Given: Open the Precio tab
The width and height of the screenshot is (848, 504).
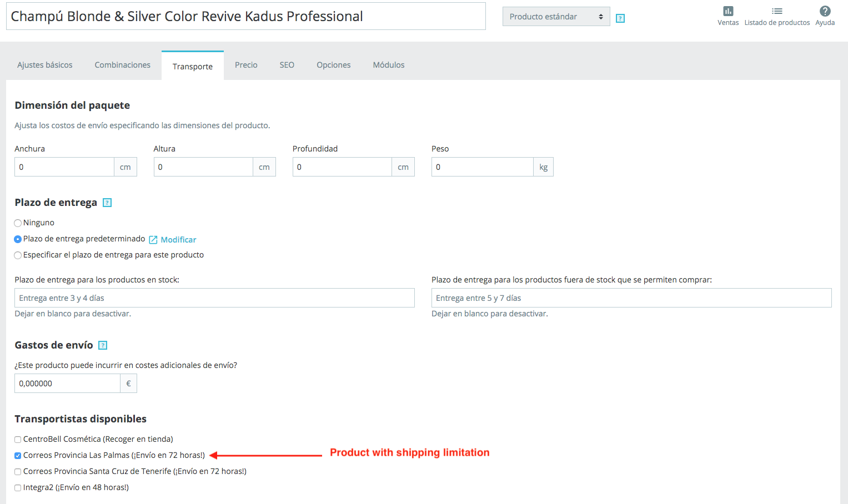Looking at the screenshot, I should [x=246, y=65].
